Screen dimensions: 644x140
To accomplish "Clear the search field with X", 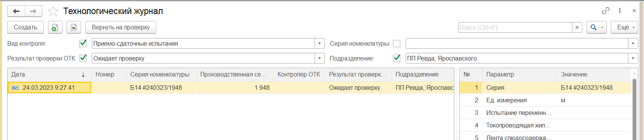I will (577, 27).
